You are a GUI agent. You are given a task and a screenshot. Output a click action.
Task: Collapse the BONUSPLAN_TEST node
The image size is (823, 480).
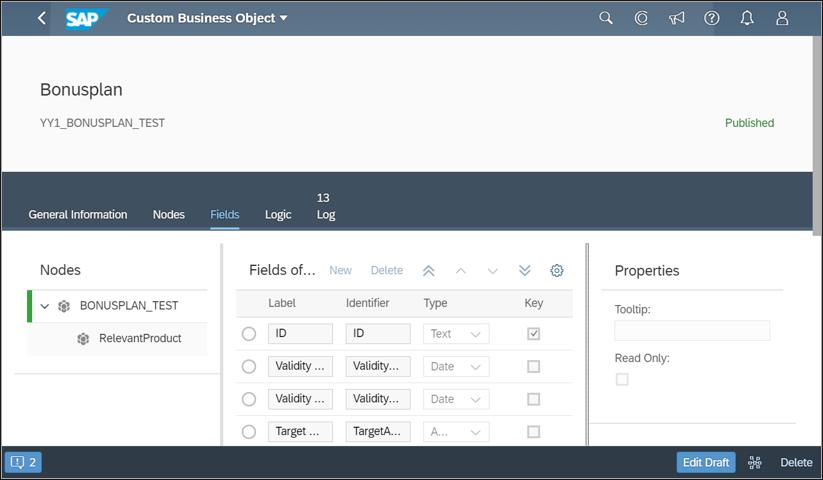[x=44, y=306]
